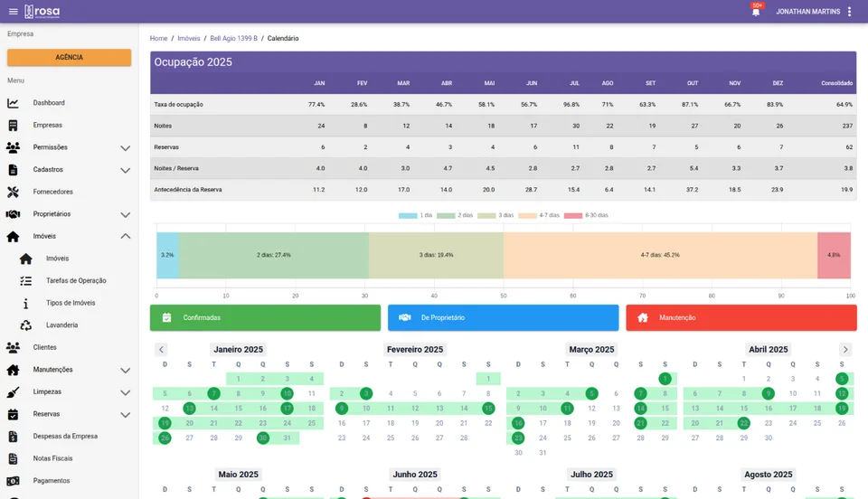Go to next months with right arrow
The width and height of the screenshot is (868, 499).
coord(845,350)
